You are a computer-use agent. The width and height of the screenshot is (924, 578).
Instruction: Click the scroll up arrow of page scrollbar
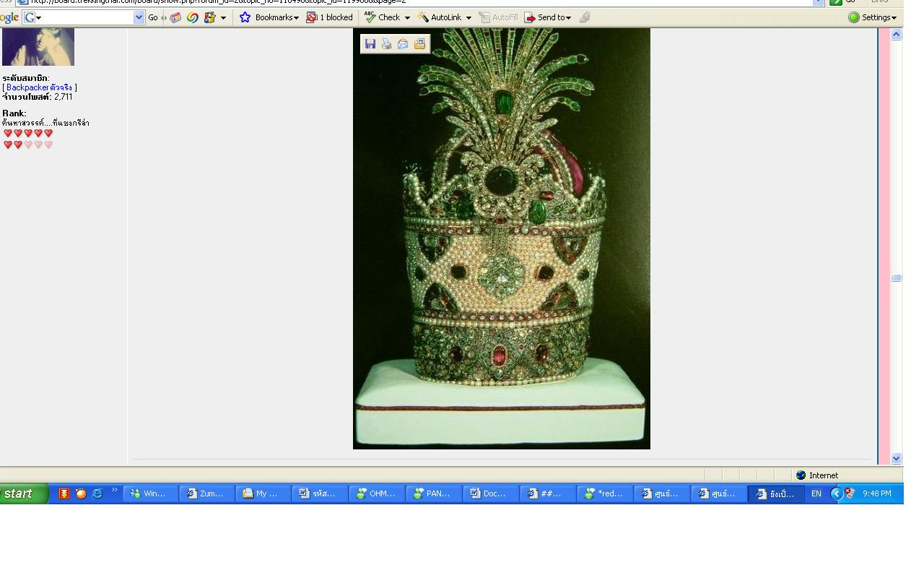(x=897, y=35)
